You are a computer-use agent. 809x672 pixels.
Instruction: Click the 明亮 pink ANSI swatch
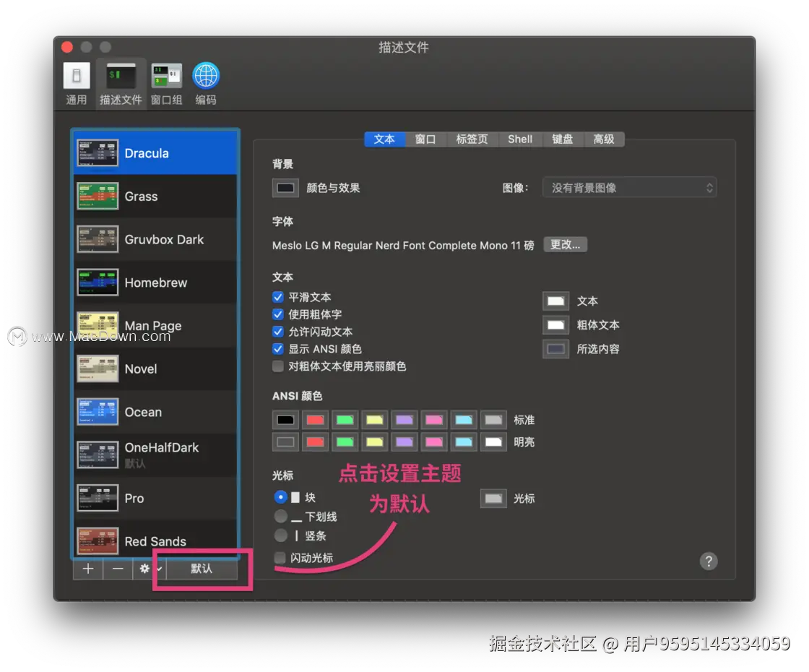(434, 441)
